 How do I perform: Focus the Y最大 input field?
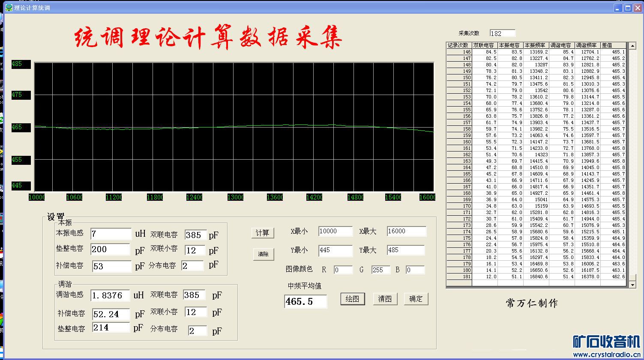click(x=405, y=250)
